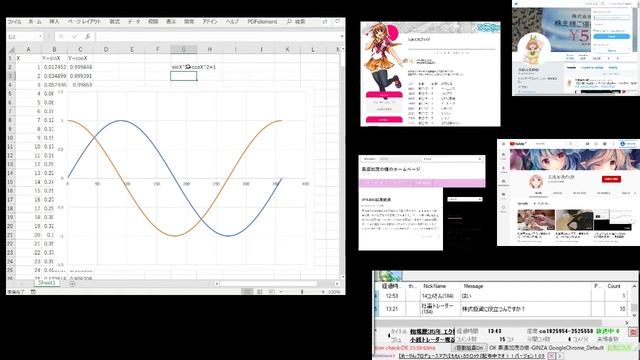Image resolution: width=640 pixels, height=360 pixels.
Task: Click the Insert Function fx icon
Action: [87, 37]
